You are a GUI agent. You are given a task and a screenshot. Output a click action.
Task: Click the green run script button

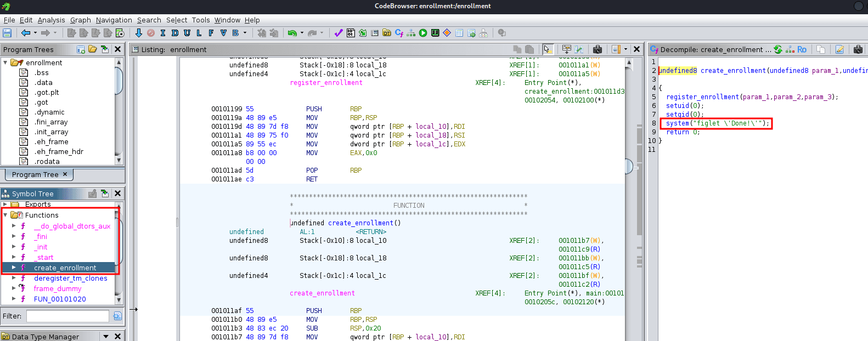[x=423, y=33]
